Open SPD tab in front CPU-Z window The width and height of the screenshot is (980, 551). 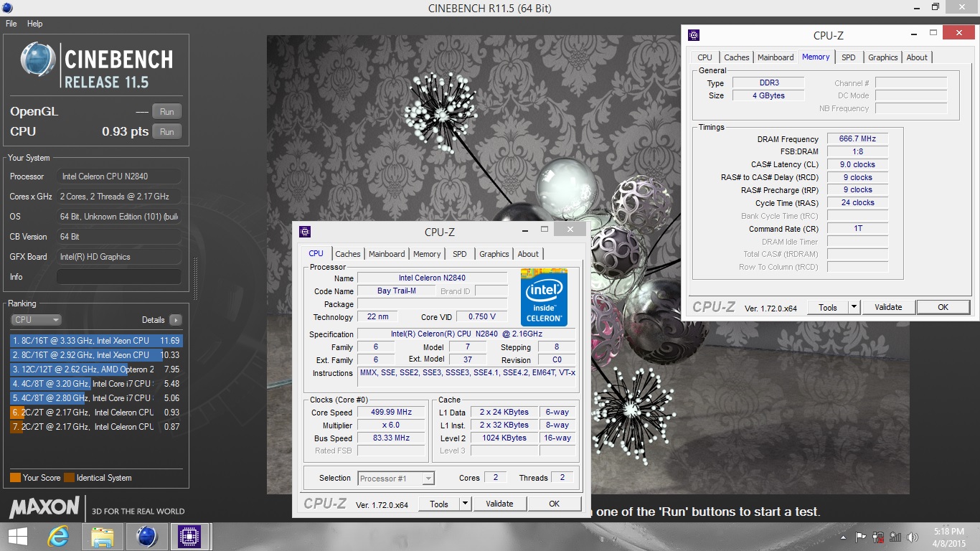(460, 254)
